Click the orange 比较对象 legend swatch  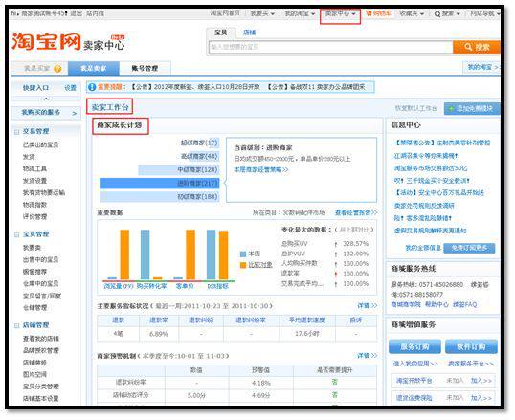243,265
